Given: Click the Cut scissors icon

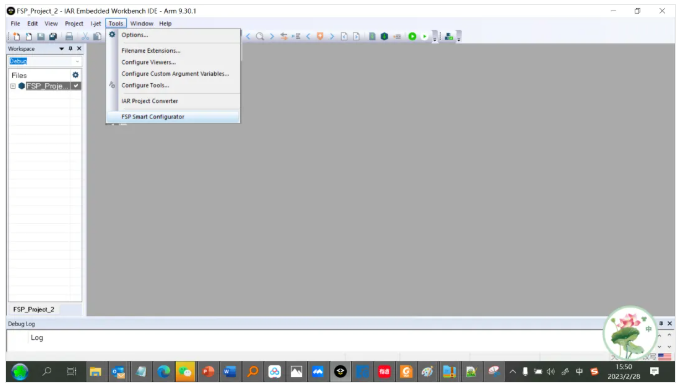Looking at the screenshot, I should tap(85, 37).
